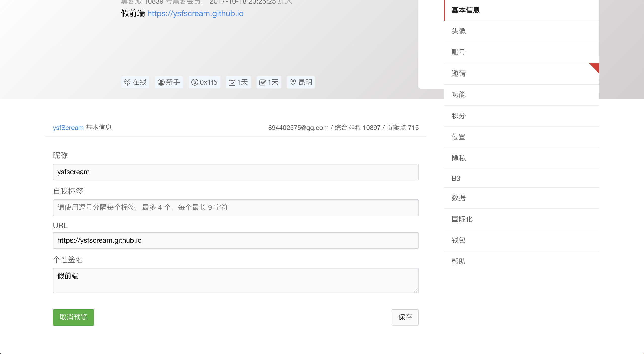Go to the 隐私 settings page

(x=459, y=158)
